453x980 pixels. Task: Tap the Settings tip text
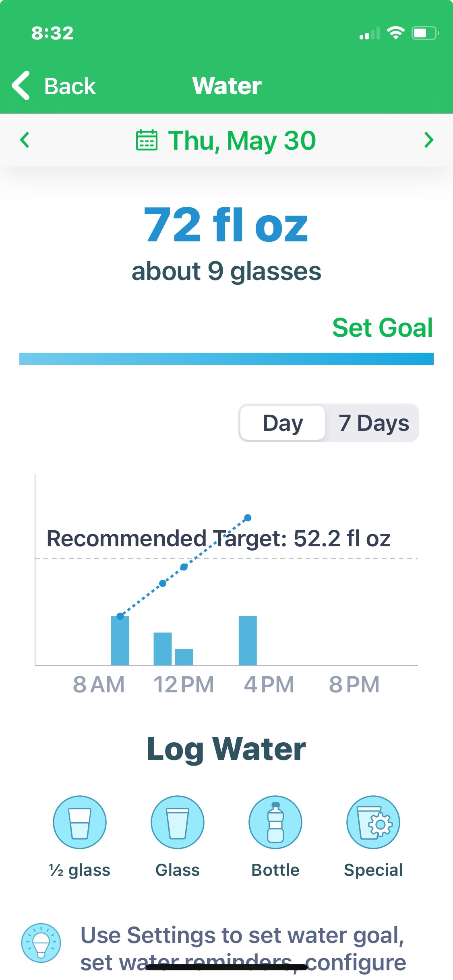[x=242, y=948]
